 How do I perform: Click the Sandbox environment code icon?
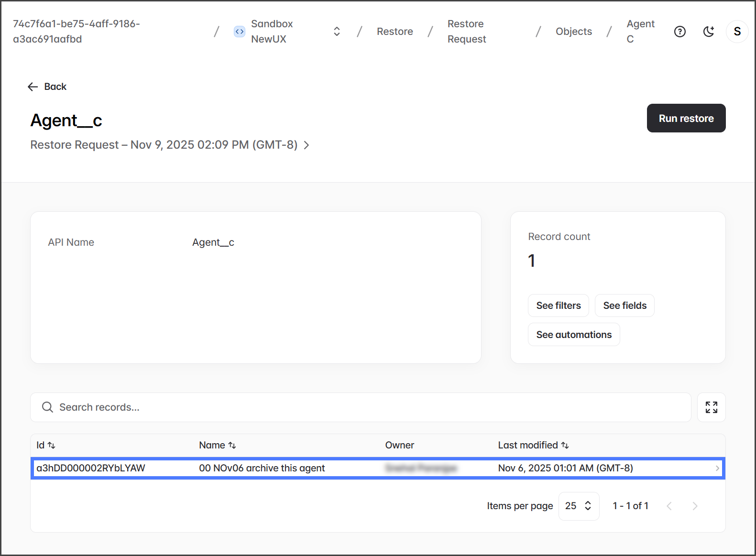[x=240, y=32]
